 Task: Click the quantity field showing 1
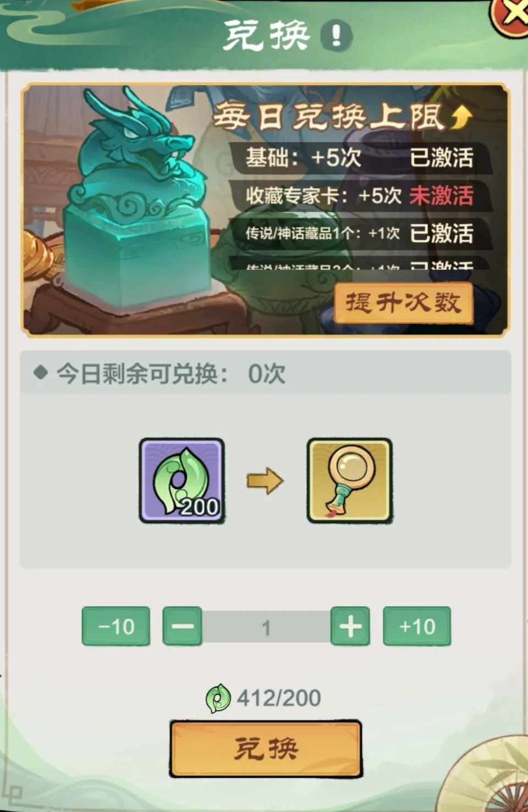(266, 627)
